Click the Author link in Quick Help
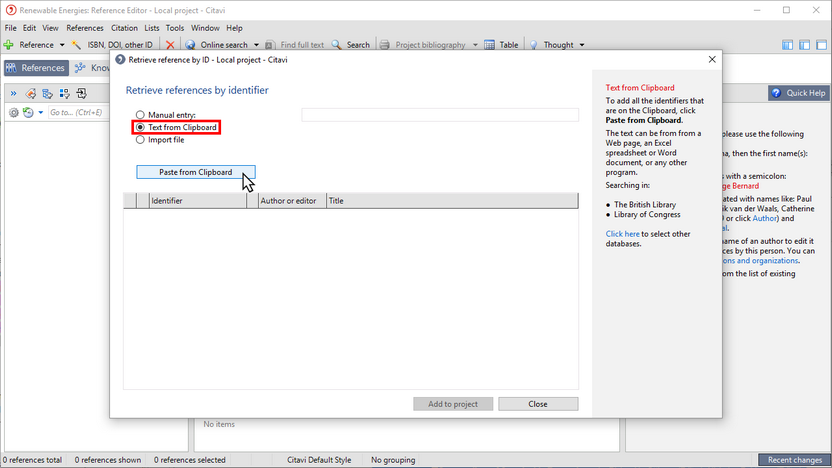 point(764,218)
